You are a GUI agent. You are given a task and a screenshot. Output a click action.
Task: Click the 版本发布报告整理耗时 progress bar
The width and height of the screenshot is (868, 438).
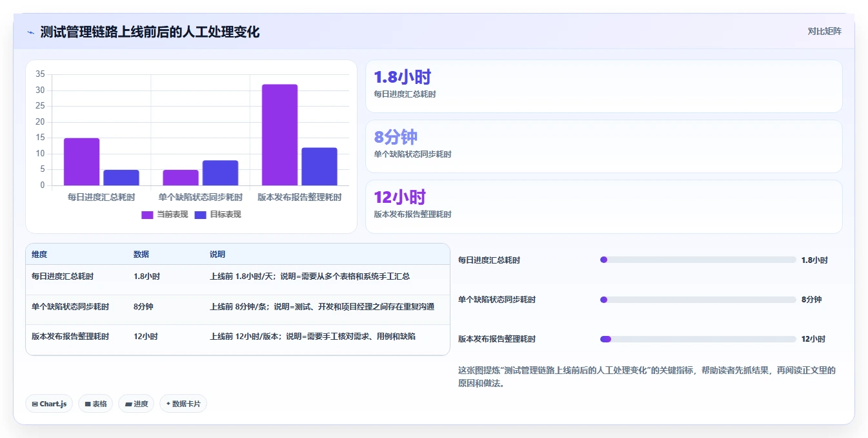(x=698, y=339)
